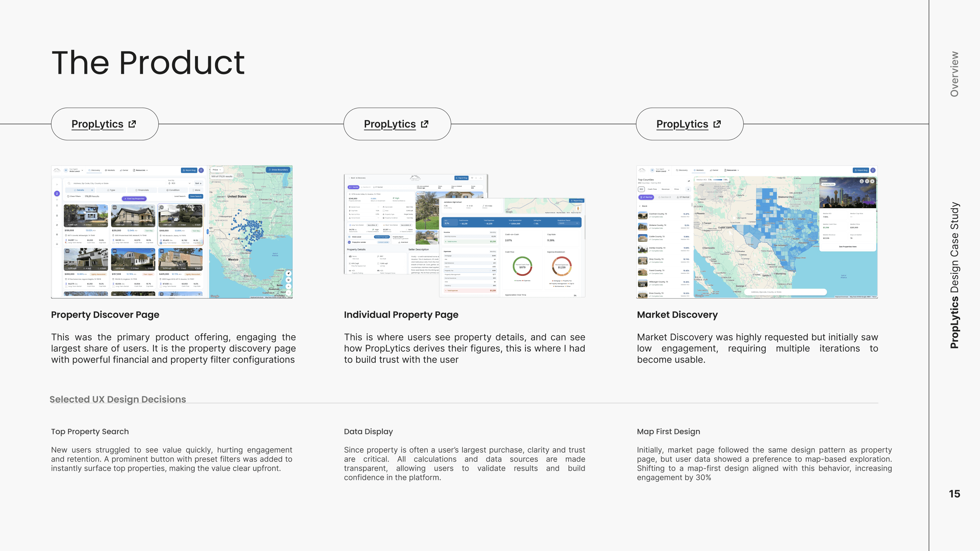The width and height of the screenshot is (980, 551).
Task: Click the external-link icon above Individual Property Page
Action: click(x=425, y=124)
